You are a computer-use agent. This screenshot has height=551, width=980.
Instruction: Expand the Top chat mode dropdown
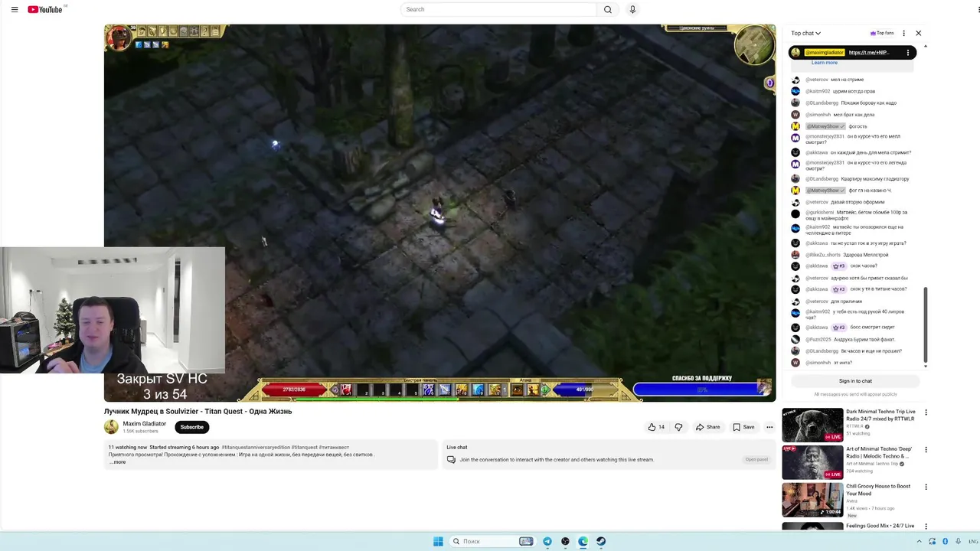point(805,33)
